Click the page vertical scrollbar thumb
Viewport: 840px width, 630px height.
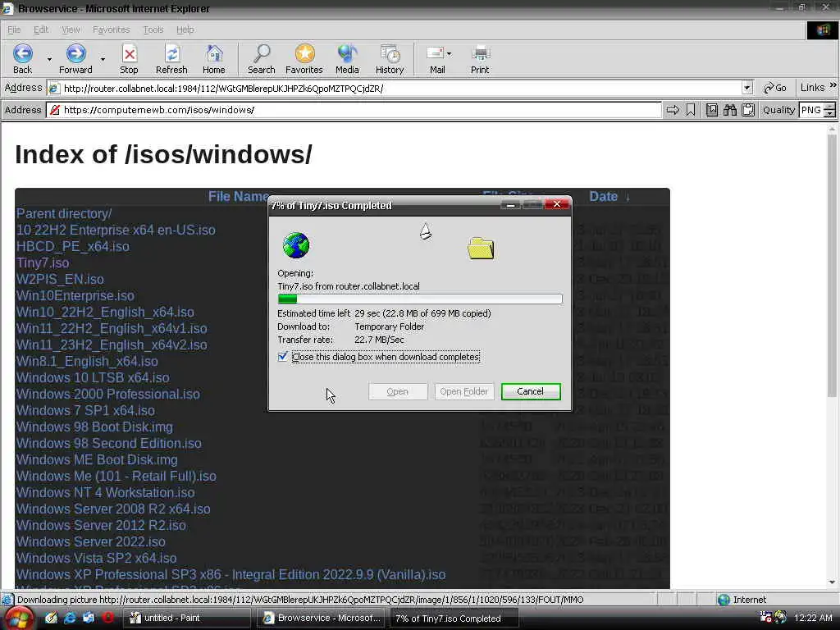pyautogui.click(x=832, y=265)
